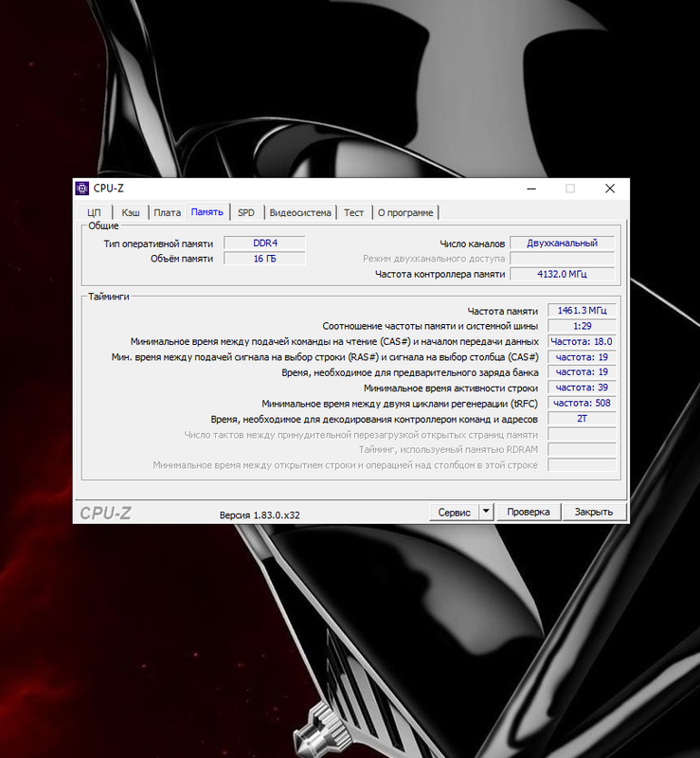Image resolution: width=700 pixels, height=758 pixels.
Task: Expand the Сервис dropdown arrow
Action: click(486, 512)
